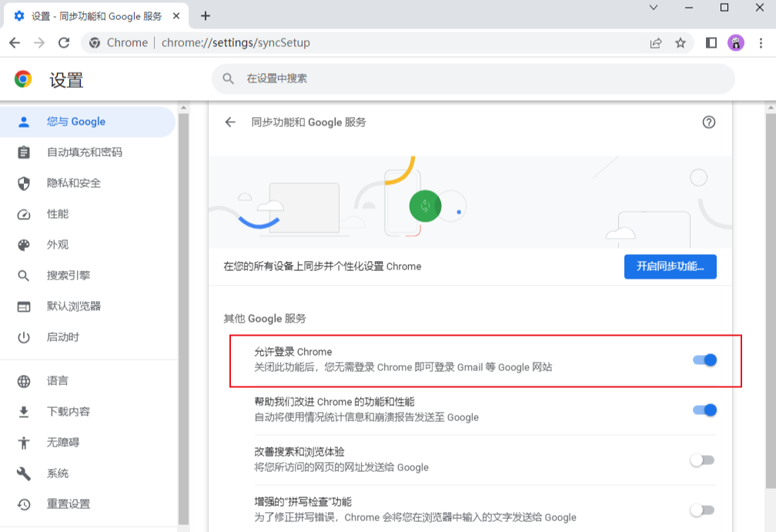The image size is (776, 532).
Task: Focus the 在设置中搜索 search field
Action: point(473,79)
